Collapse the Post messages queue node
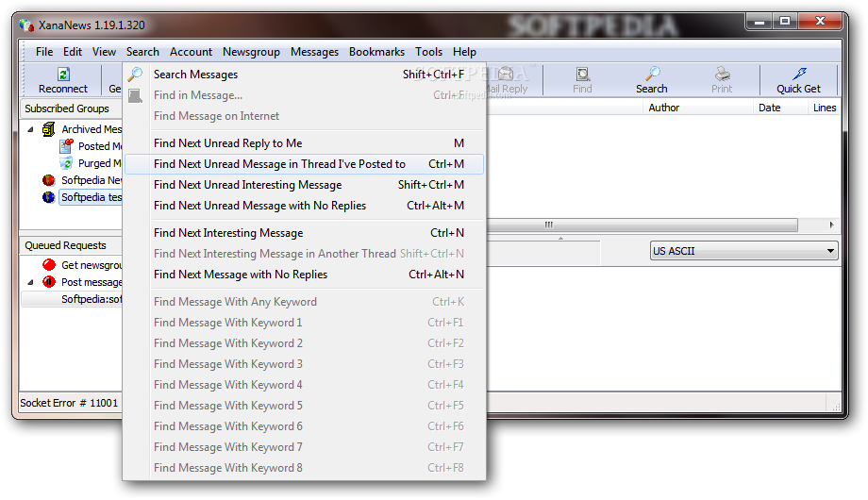 pos(30,282)
